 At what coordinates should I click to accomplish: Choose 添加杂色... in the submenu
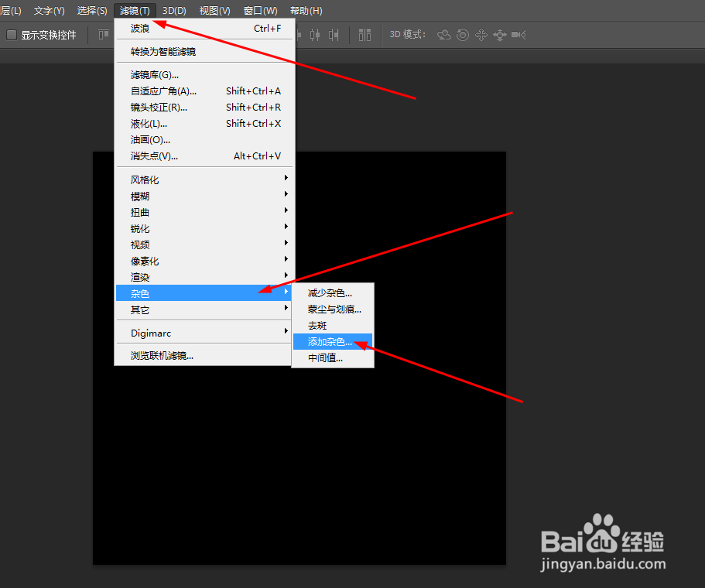[333, 342]
